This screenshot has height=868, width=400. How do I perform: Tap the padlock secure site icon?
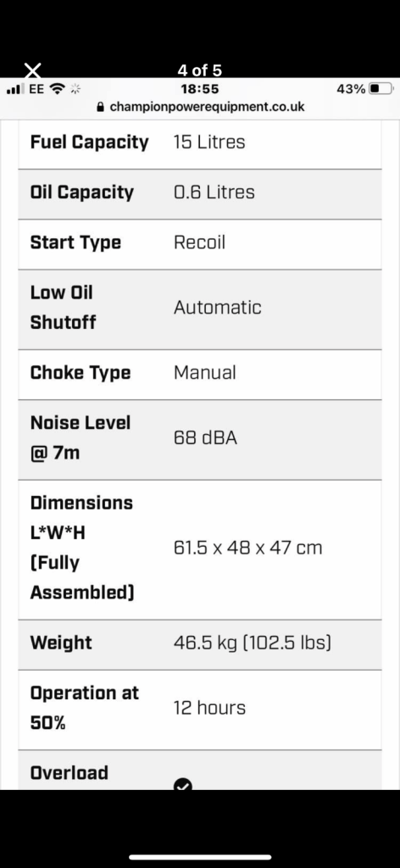point(101,107)
